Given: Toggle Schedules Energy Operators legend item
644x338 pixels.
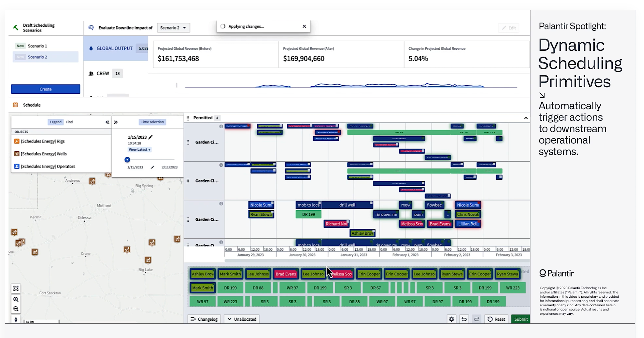Looking at the screenshot, I should point(48,166).
